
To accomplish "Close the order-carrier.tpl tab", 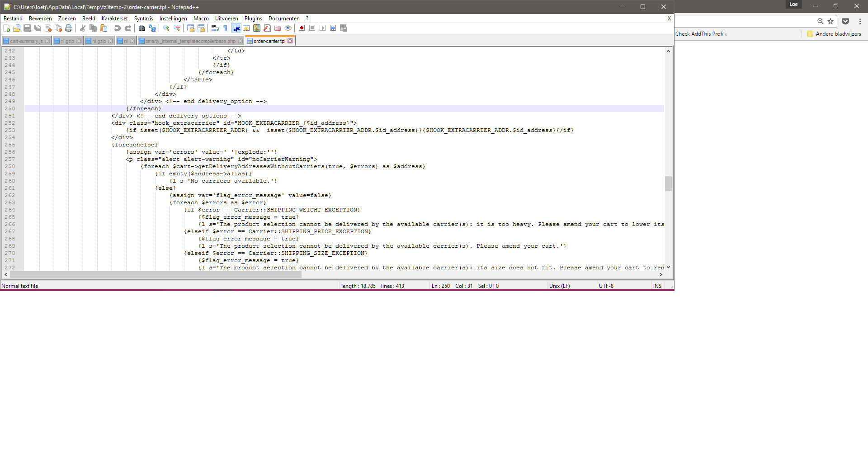I will (290, 41).
